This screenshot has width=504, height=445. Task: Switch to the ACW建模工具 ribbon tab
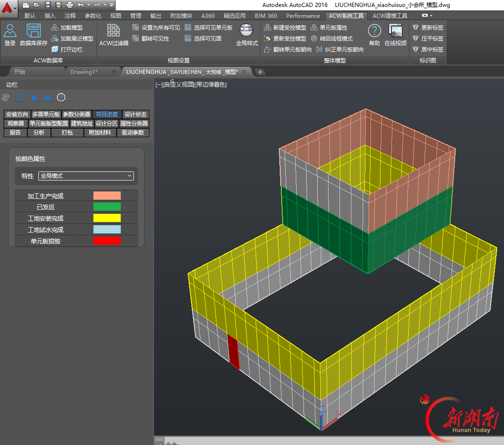pos(390,16)
